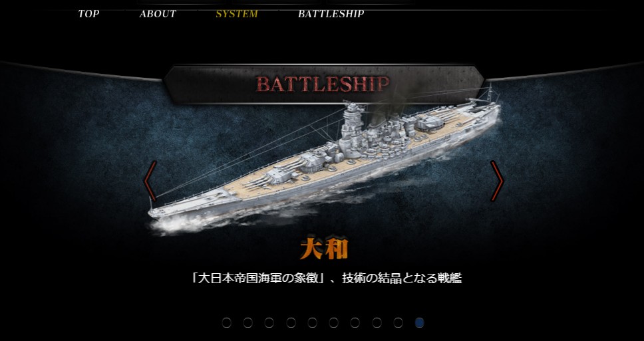The image size is (644, 341).
Task: Click the orange 大和 ship name
Action: click(324, 249)
